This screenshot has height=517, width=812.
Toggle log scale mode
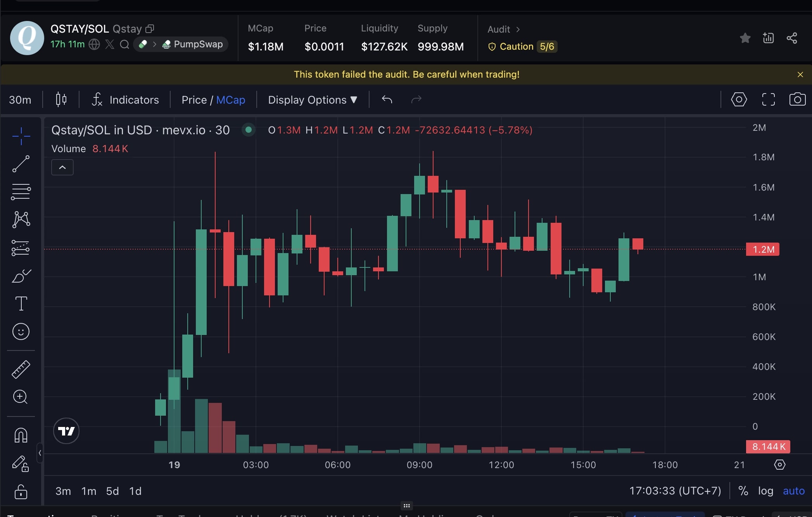tap(765, 491)
